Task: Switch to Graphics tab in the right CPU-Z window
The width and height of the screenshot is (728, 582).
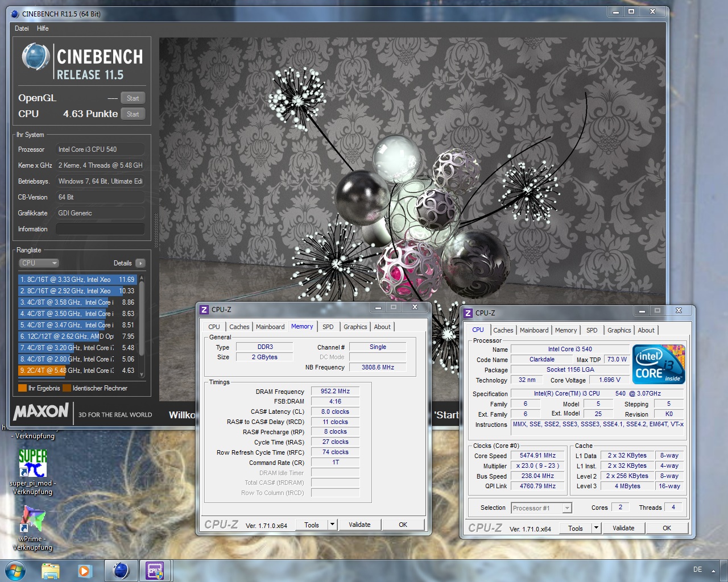Action: (619, 330)
